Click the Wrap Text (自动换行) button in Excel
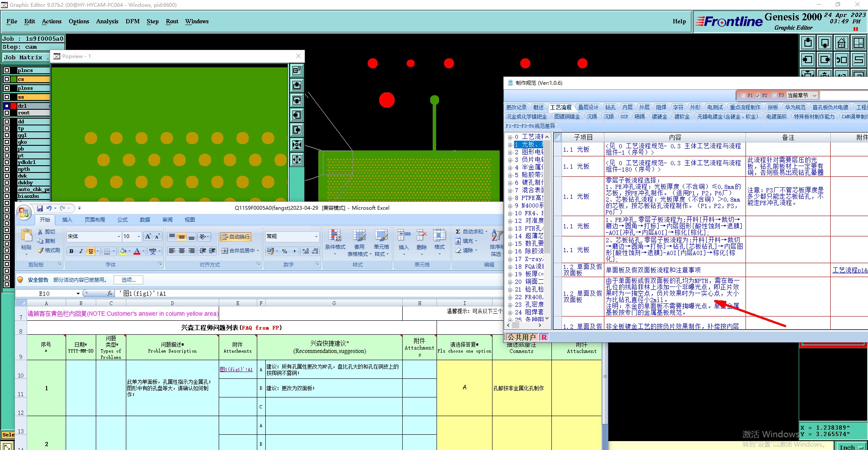Screen dimensions: 868x450 coord(236,237)
